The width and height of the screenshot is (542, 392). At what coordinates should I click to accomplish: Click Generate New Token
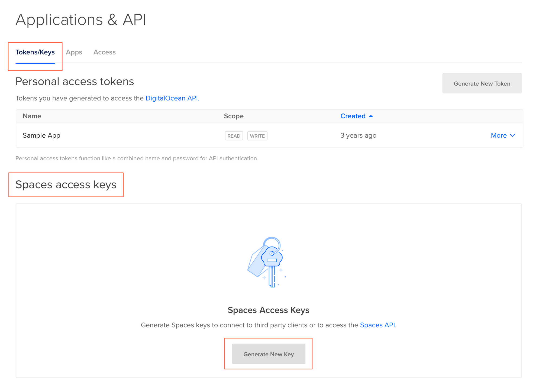[482, 83]
